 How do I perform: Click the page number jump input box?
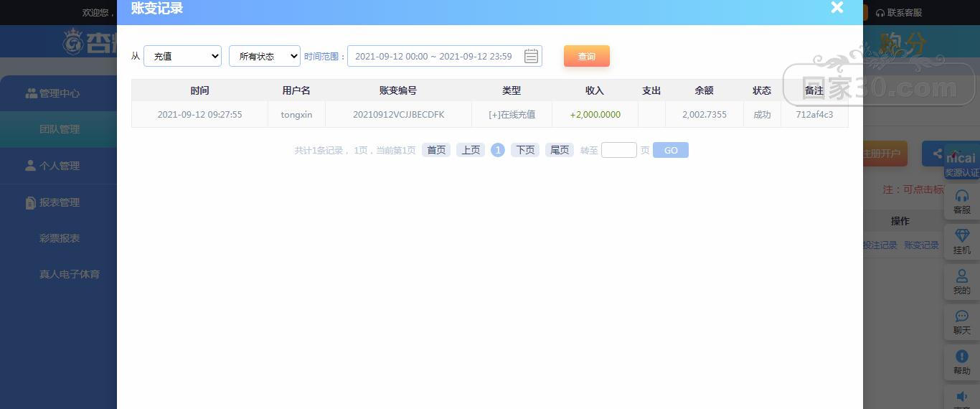point(618,150)
